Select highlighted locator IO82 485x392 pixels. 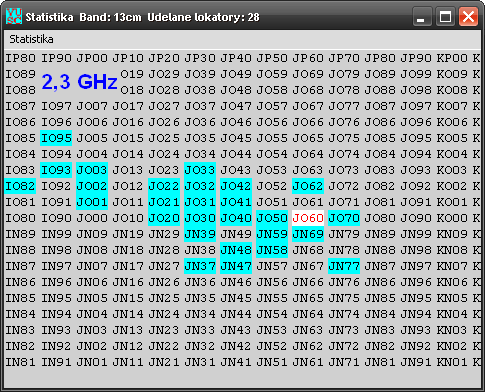point(20,186)
